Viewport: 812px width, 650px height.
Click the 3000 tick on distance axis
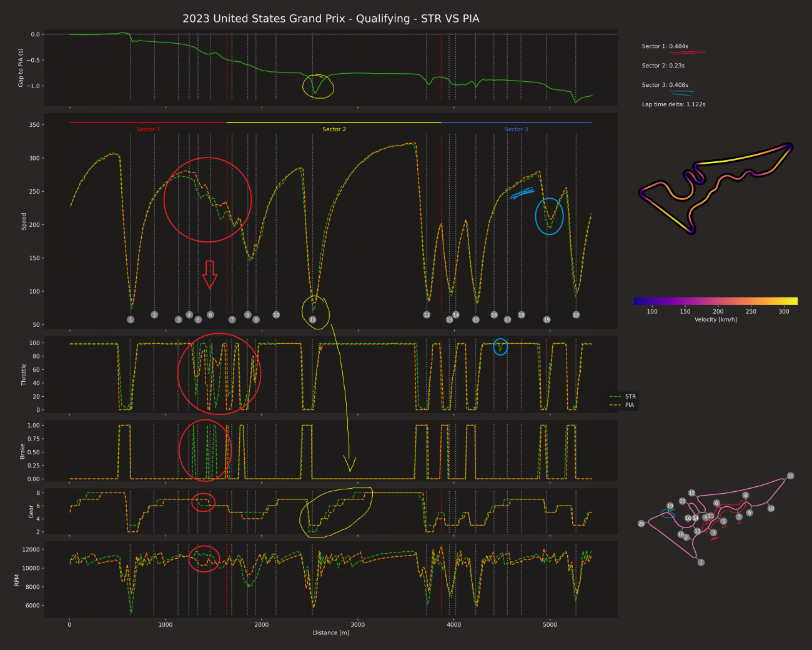[x=358, y=624]
